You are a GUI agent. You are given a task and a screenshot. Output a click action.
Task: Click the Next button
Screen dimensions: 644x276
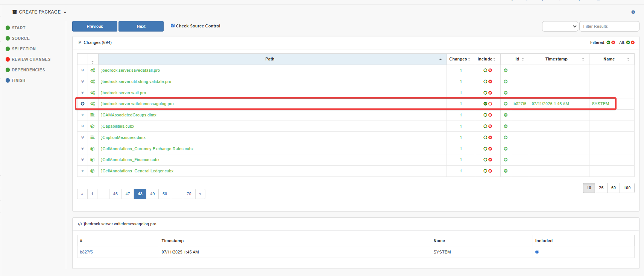point(141,26)
